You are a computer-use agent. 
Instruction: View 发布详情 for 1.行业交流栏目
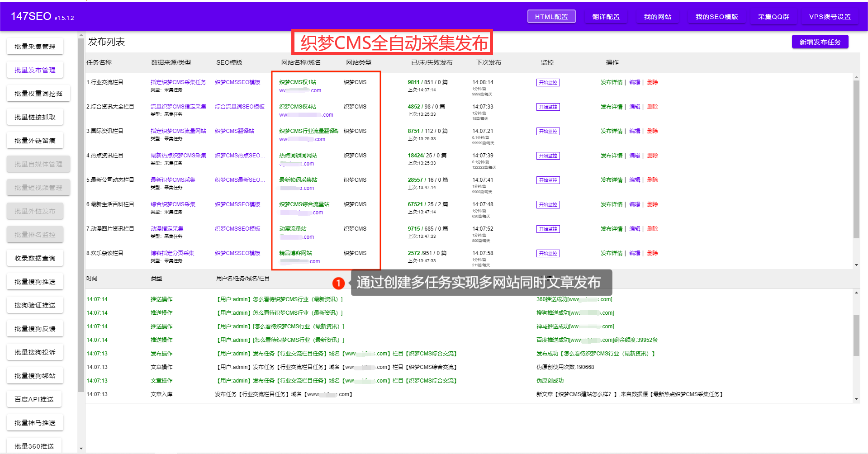[x=612, y=82]
